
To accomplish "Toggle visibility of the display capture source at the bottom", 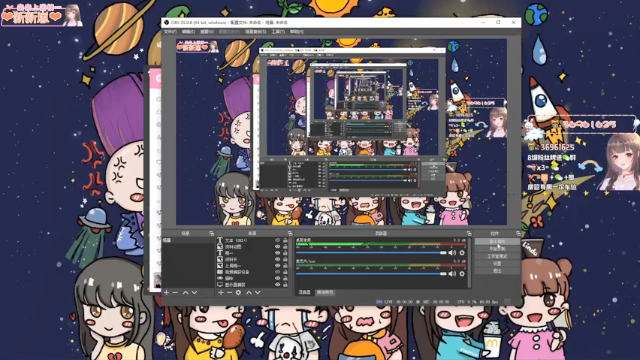I will pos(278,284).
